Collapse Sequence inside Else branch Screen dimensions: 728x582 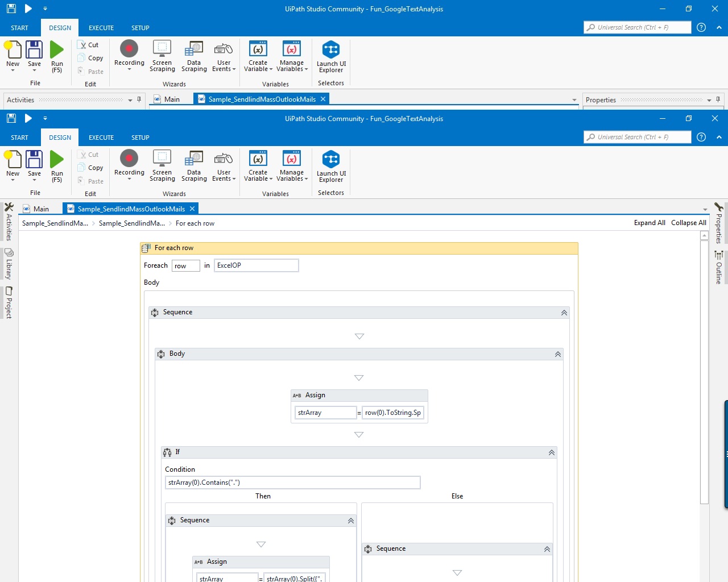click(x=547, y=549)
